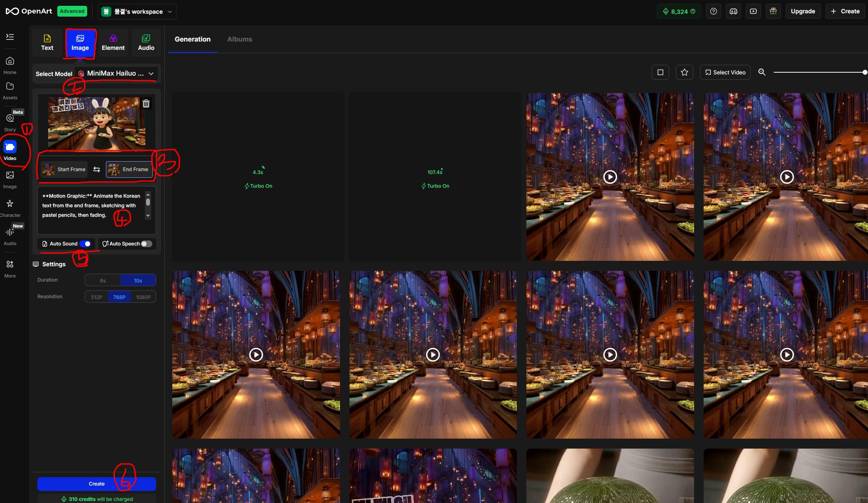Play the second-row second video
Screen dimensions: 868x503
coord(433,355)
